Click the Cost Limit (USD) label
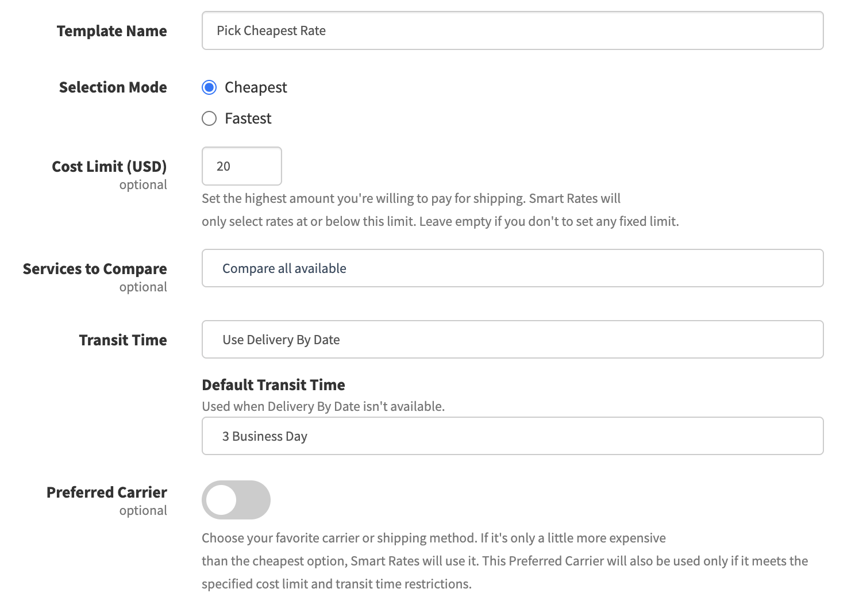Viewport: 855px width, 616px height. pos(109,167)
